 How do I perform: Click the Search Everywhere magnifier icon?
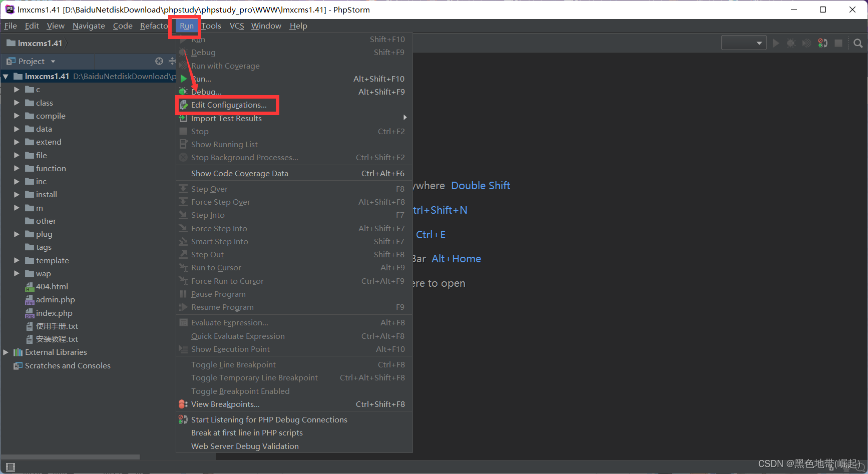tap(858, 44)
